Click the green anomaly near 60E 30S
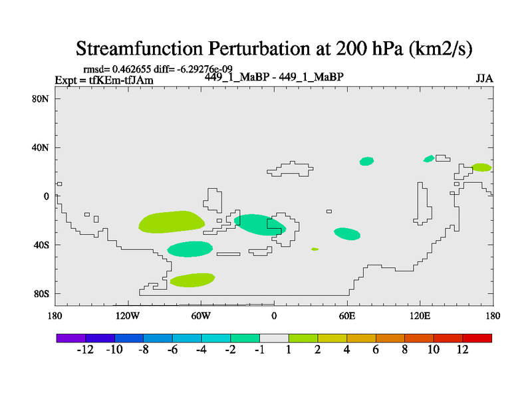Image resolution: width=532 pixels, height=399 pixels. pos(347,234)
